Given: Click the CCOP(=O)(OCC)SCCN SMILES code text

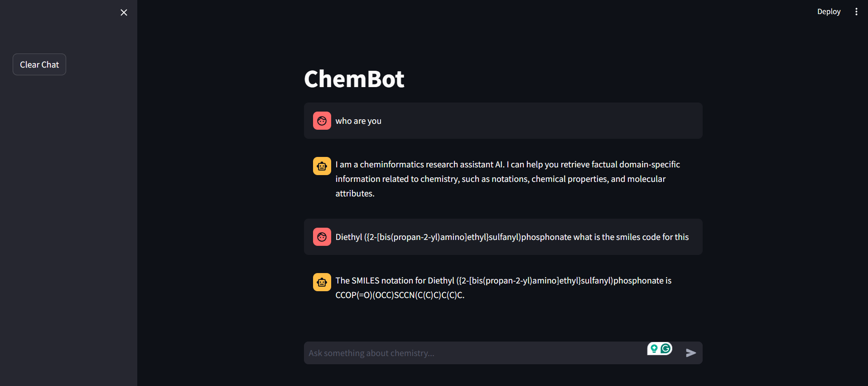Looking at the screenshot, I should pyautogui.click(x=400, y=295).
